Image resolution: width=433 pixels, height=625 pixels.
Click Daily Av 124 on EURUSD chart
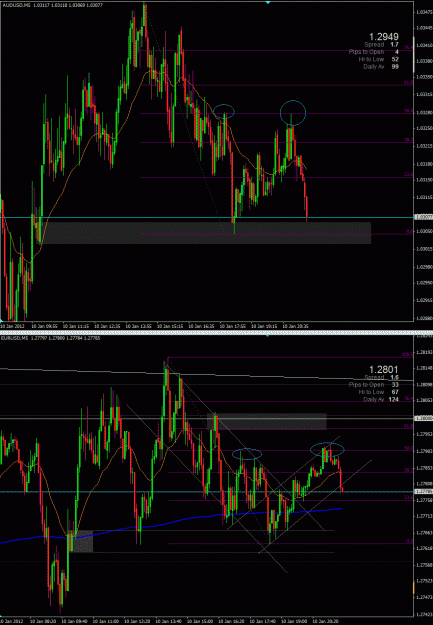[381, 399]
